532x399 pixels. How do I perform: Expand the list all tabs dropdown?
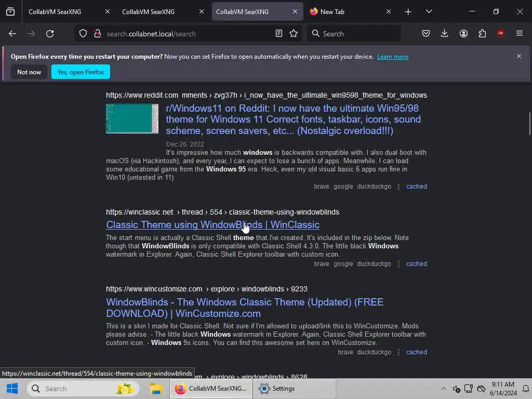tap(429, 11)
